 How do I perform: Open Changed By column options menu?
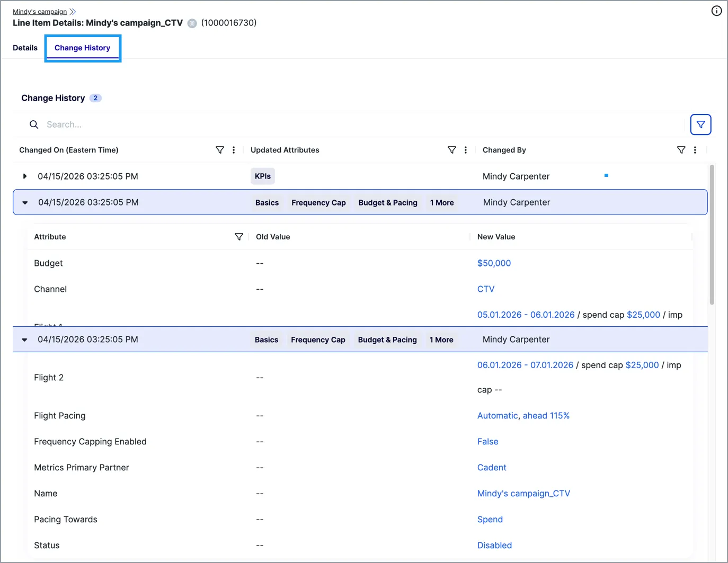click(695, 150)
